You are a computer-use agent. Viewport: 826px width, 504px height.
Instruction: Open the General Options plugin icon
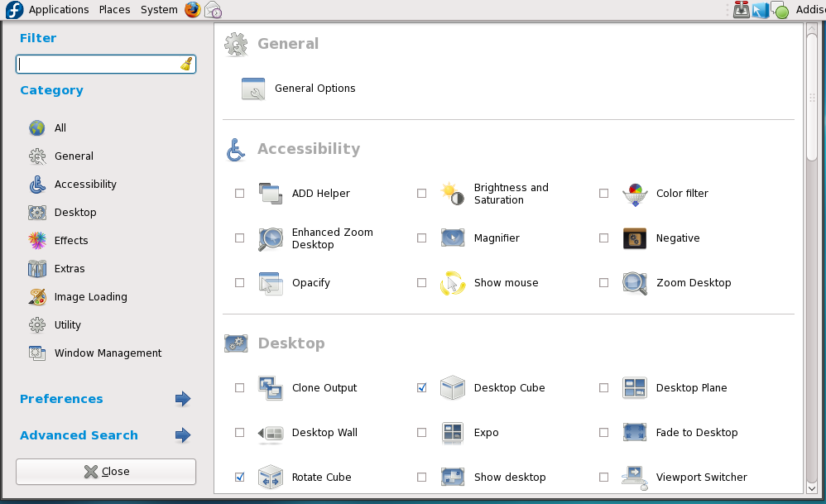[253, 89]
